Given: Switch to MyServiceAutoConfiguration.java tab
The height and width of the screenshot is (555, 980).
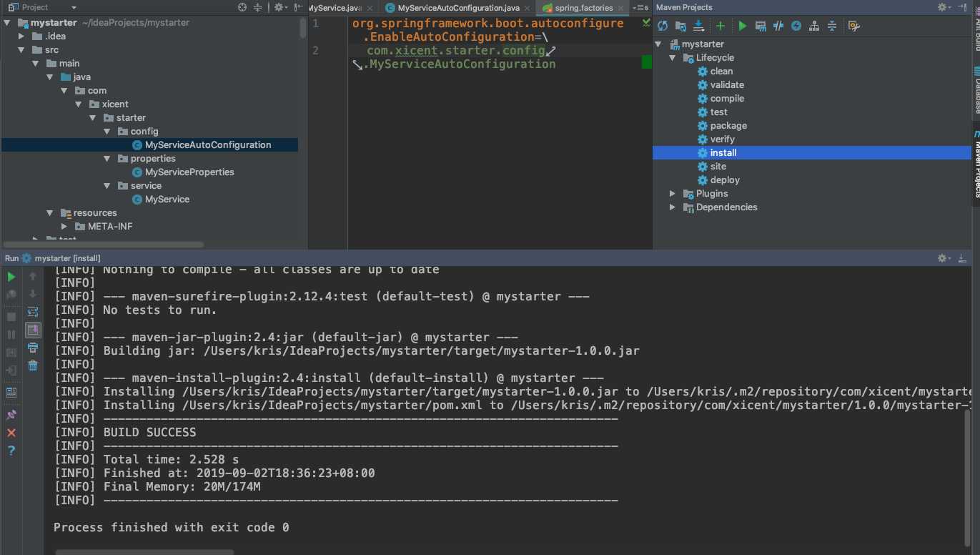Looking at the screenshot, I should pos(458,8).
